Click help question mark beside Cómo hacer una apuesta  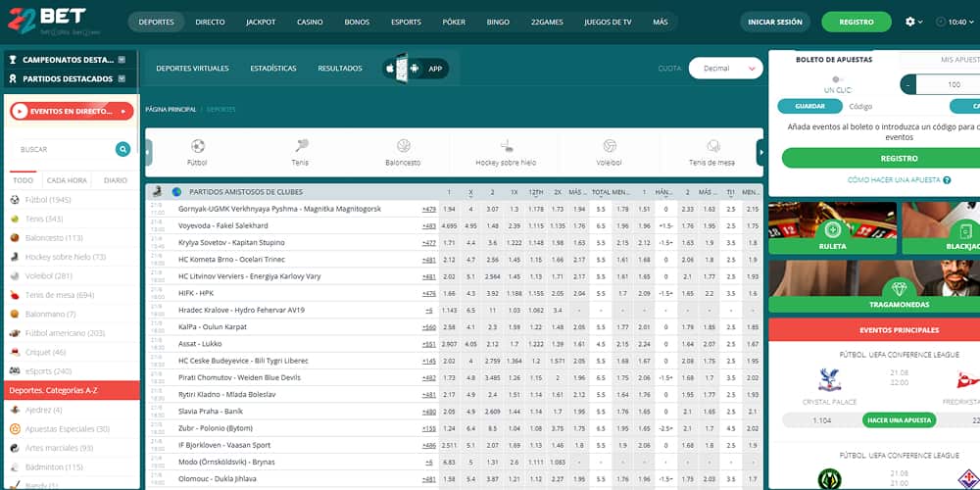[x=948, y=180]
